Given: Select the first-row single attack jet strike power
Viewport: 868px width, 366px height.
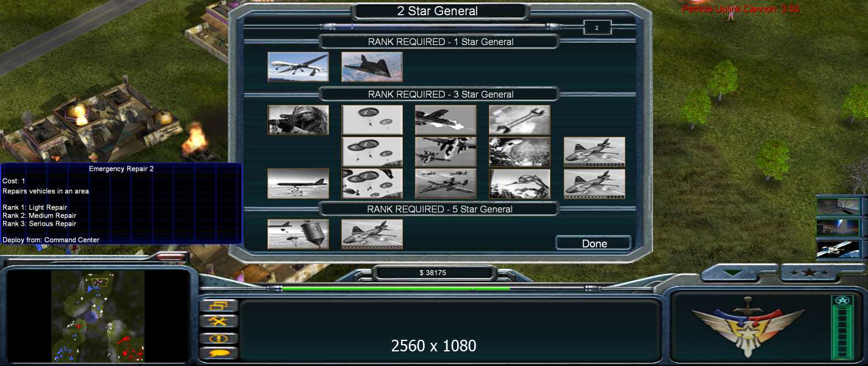Looking at the screenshot, I should [x=446, y=120].
